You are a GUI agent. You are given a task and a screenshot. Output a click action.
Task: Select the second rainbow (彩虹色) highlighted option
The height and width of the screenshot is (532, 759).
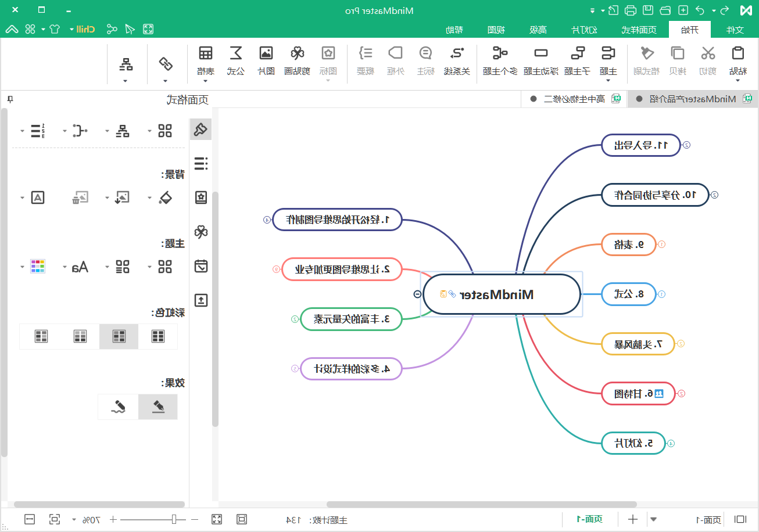pyautogui.click(x=119, y=336)
